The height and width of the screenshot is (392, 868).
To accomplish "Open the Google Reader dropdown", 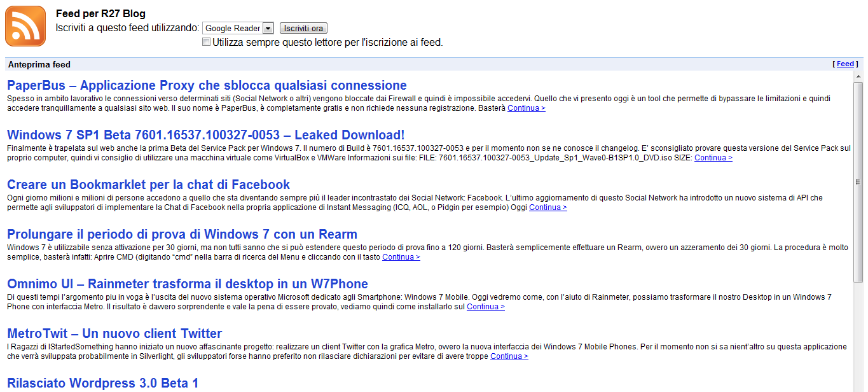I will point(238,28).
